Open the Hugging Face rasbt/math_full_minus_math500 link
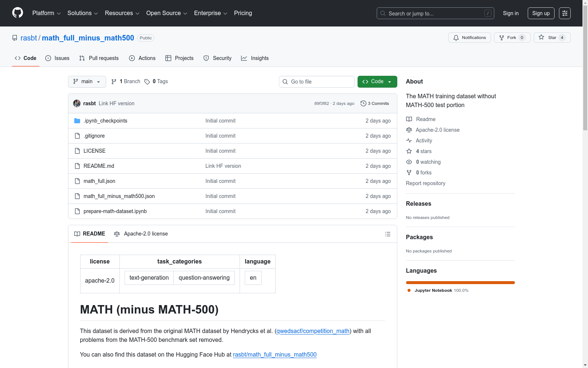This screenshot has width=588, height=368. pyautogui.click(x=275, y=355)
